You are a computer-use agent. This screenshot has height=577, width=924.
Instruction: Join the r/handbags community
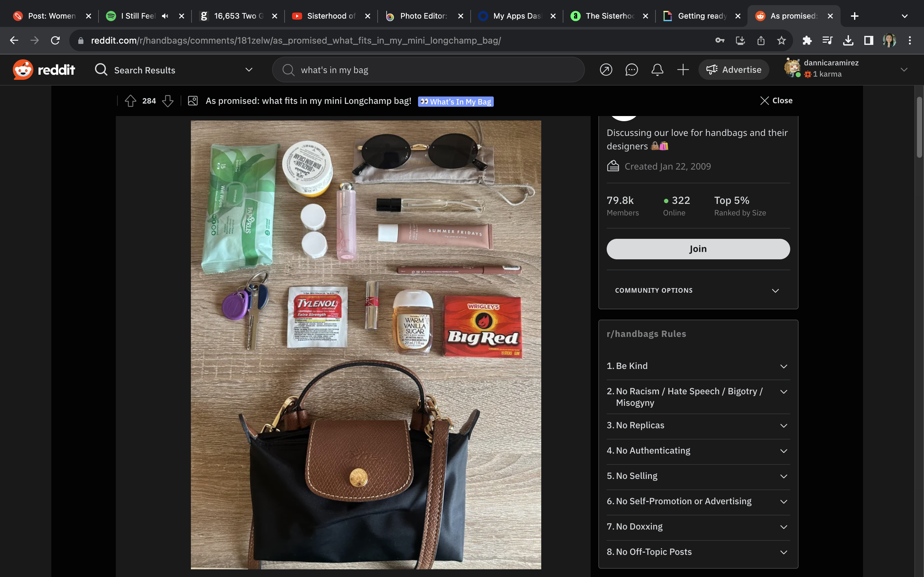coord(698,249)
